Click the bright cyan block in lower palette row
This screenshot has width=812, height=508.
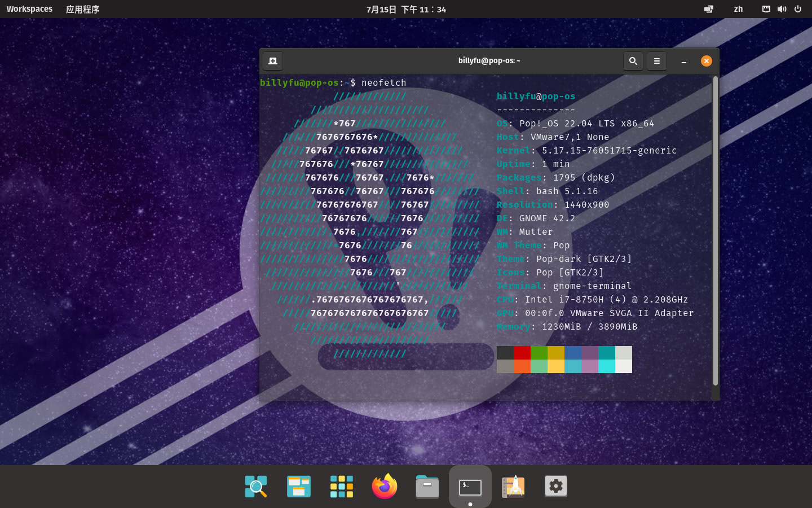(607, 366)
